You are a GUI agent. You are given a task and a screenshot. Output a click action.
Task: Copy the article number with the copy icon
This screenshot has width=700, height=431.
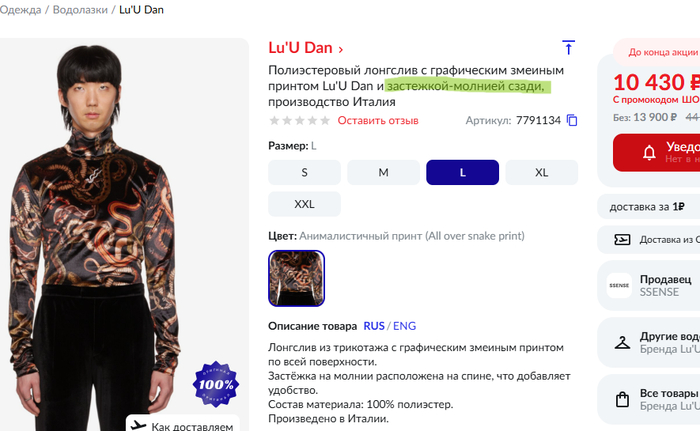[x=572, y=120]
